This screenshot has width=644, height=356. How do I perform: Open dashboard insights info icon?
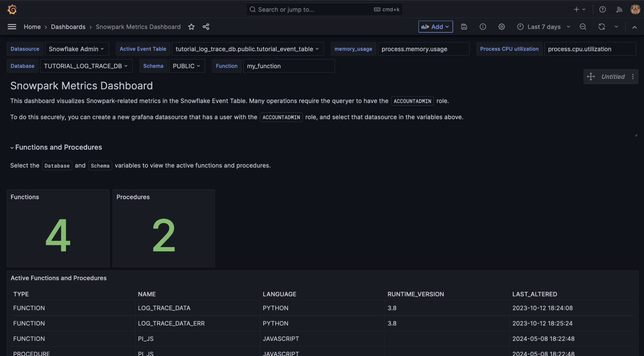click(483, 27)
